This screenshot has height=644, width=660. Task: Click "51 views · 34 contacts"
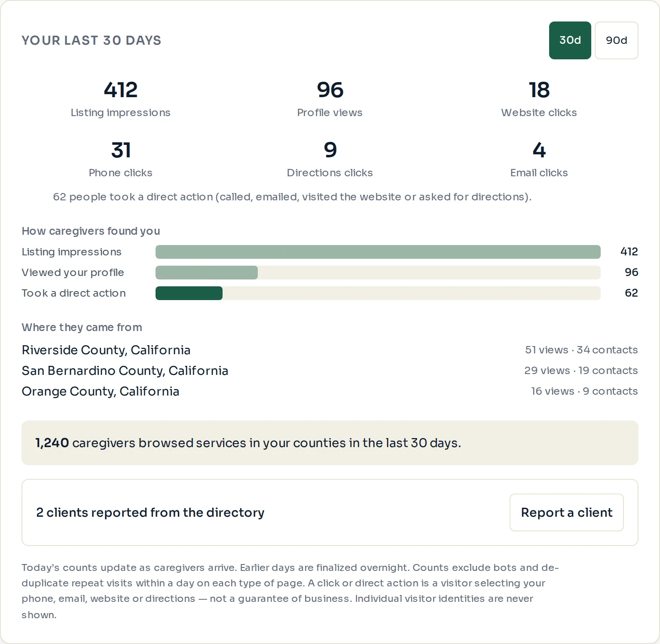(x=581, y=350)
